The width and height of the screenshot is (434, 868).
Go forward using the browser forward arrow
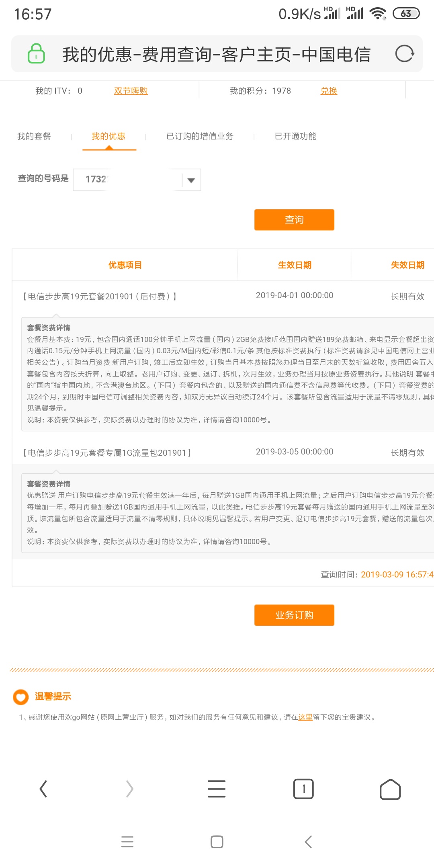click(129, 789)
